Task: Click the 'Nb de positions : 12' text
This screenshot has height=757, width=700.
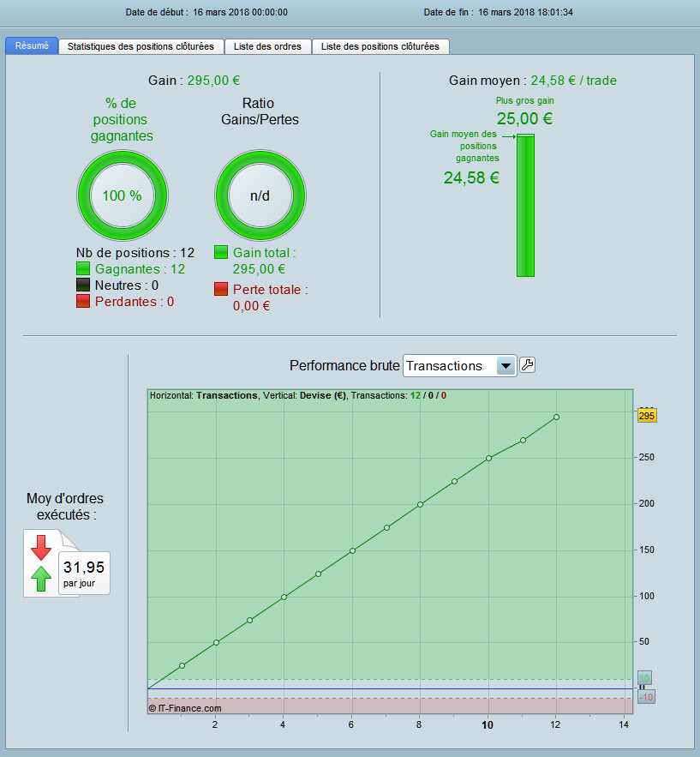Action: [135, 253]
